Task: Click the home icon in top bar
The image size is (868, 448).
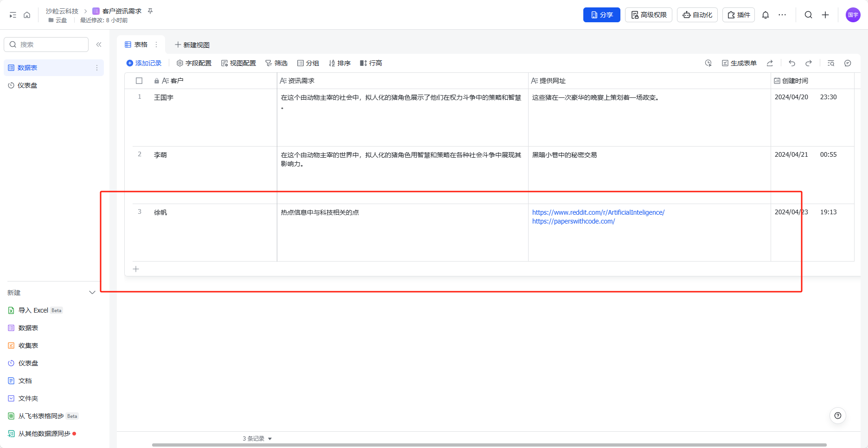Action: click(27, 15)
